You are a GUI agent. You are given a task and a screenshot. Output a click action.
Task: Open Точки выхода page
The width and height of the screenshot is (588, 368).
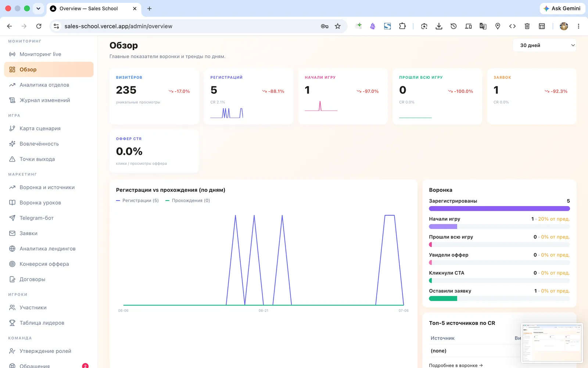tap(49, 159)
